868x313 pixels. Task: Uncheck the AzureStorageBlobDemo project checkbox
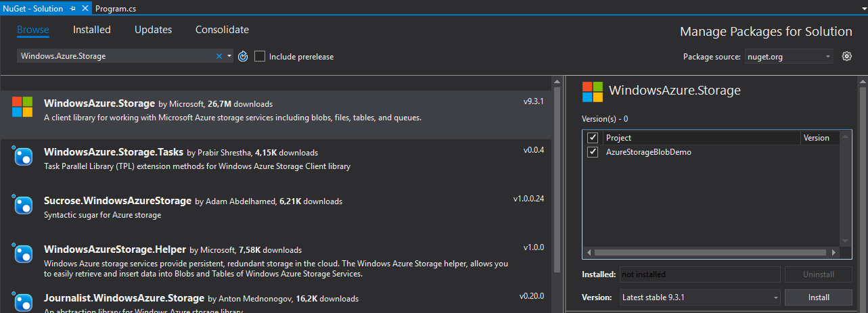(593, 152)
